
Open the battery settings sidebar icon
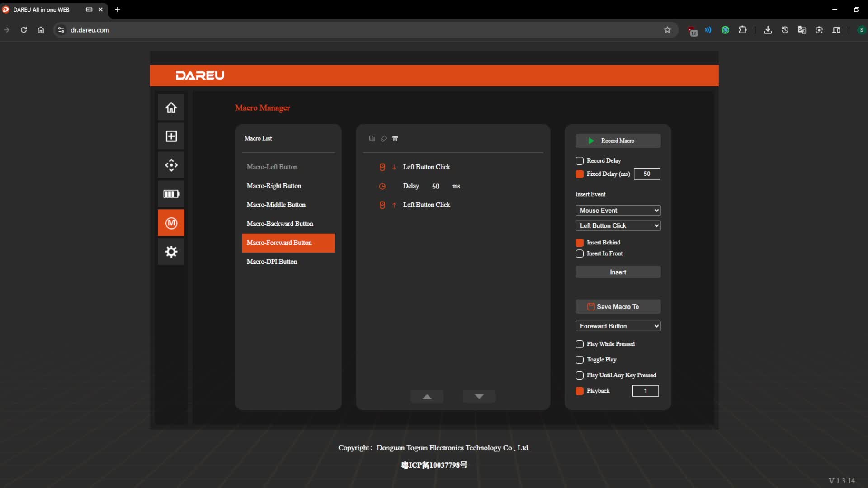(x=171, y=194)
